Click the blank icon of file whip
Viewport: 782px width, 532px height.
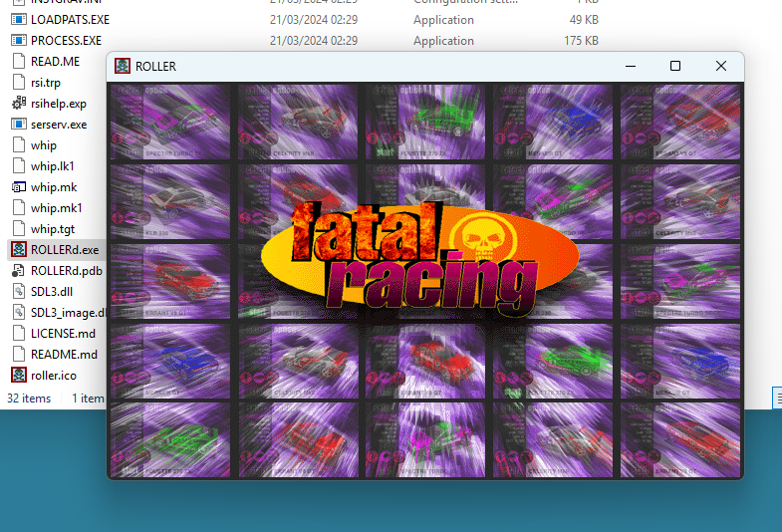click(19, 145)
